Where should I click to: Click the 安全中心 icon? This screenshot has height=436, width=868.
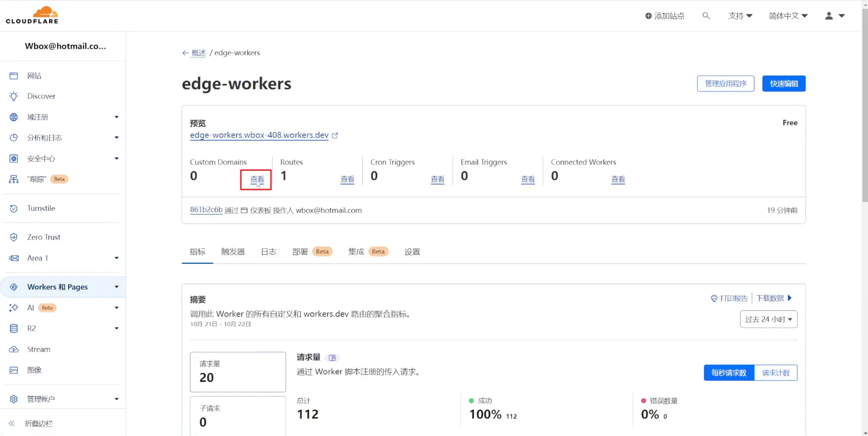click(x=14, y=158)
